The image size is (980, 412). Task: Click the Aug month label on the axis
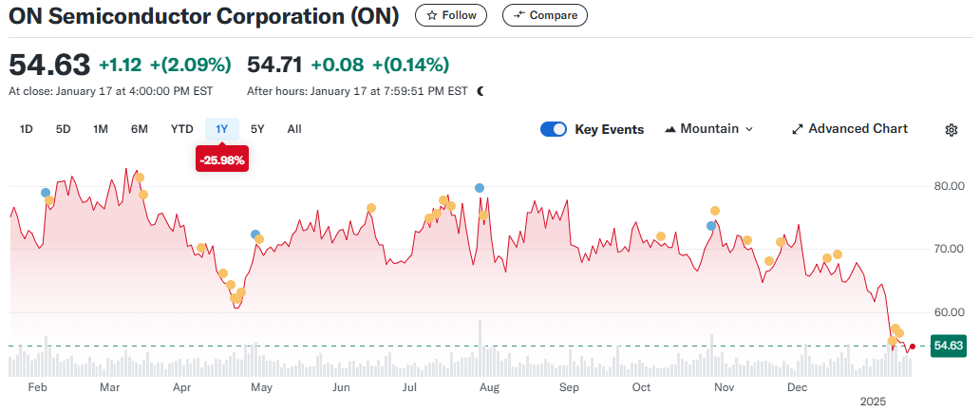(489, 387)
